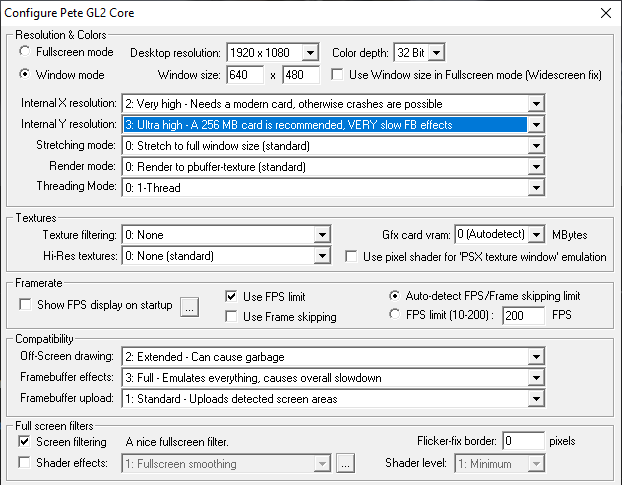Image resolution: width=622 pixels, height=485 pixels.
Task: Open the Gfx card vram dropdown
Action: 499,234
